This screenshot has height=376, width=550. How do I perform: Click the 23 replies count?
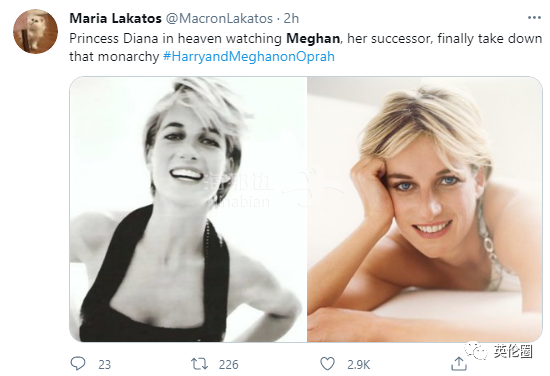click(x=105, y=365)
